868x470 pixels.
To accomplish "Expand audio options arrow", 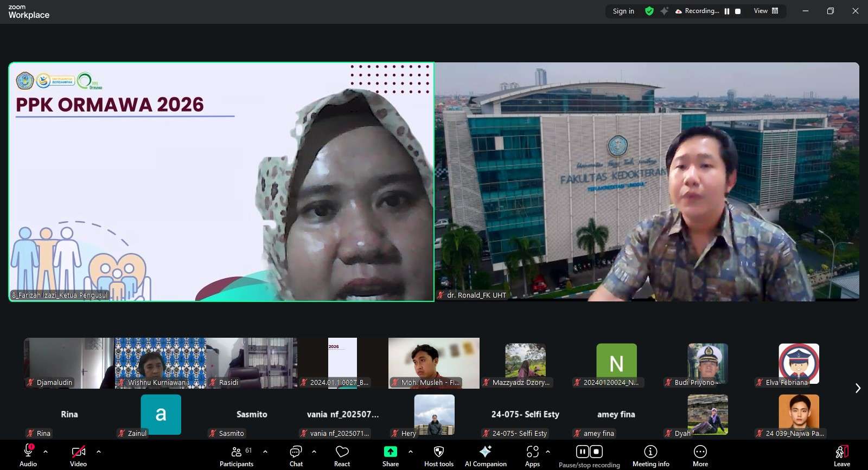I will 46,452.
